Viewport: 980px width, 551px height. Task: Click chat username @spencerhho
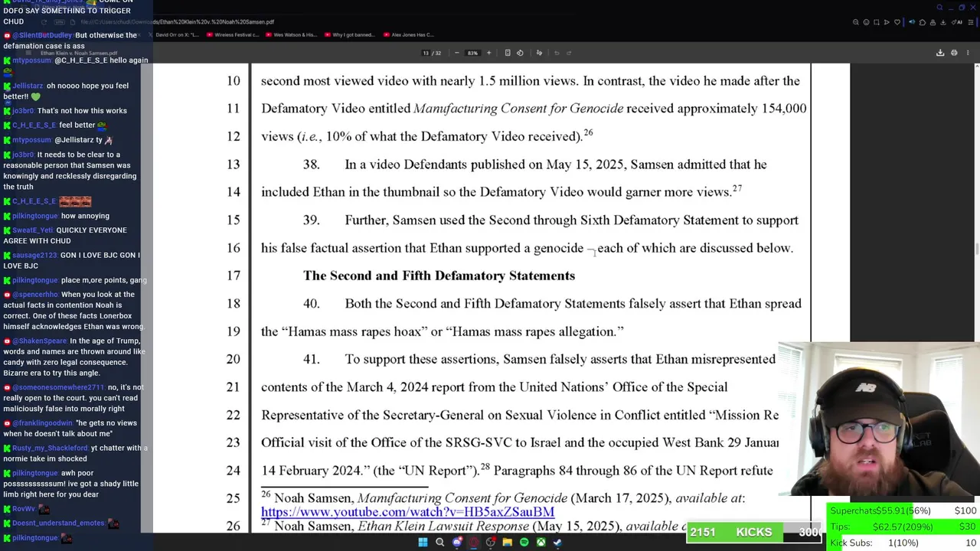point(35,295)
